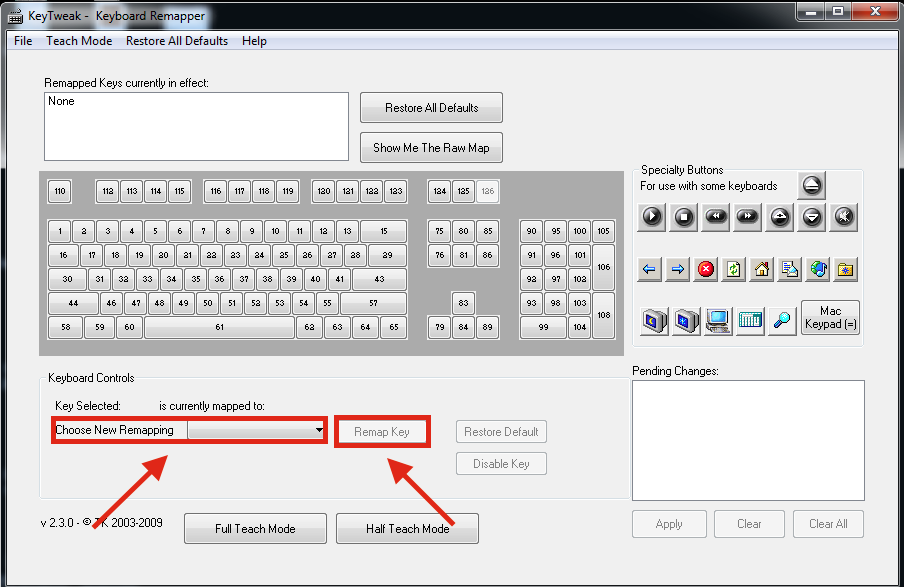Click the Restore All Defaults push button
904x587 pixels.
click(x=431, y=108)
